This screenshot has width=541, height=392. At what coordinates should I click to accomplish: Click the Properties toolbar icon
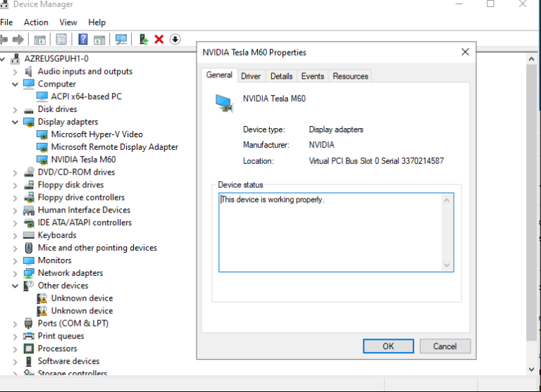61,39
